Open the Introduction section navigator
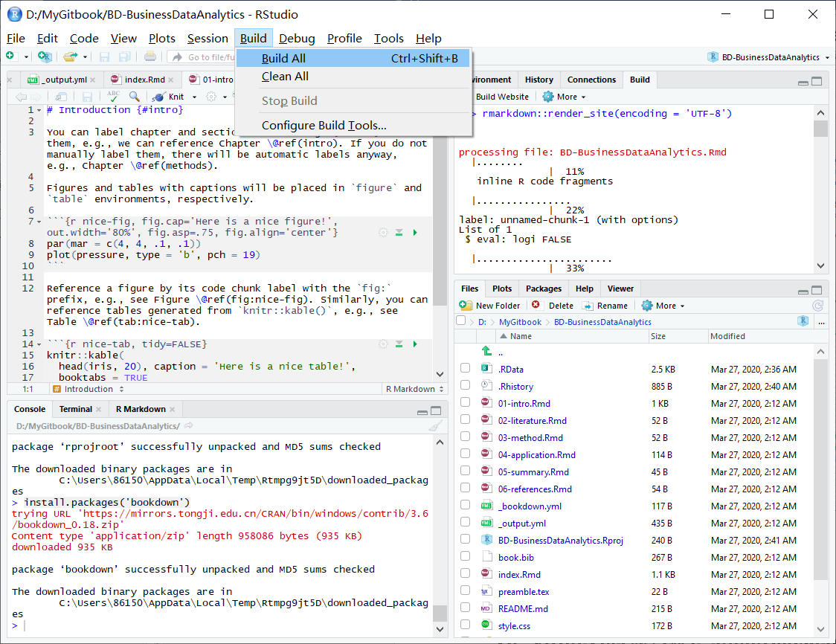Viewport: 836px width, 644px height. 89,389
